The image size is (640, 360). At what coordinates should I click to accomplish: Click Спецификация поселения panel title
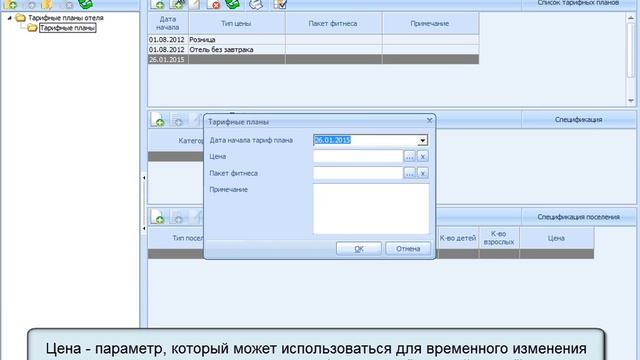(578, 217)
